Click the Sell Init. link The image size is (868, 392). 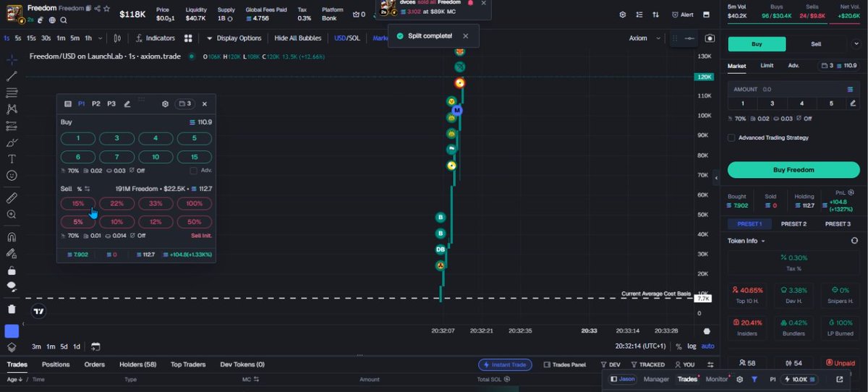[x=201, y=236]
